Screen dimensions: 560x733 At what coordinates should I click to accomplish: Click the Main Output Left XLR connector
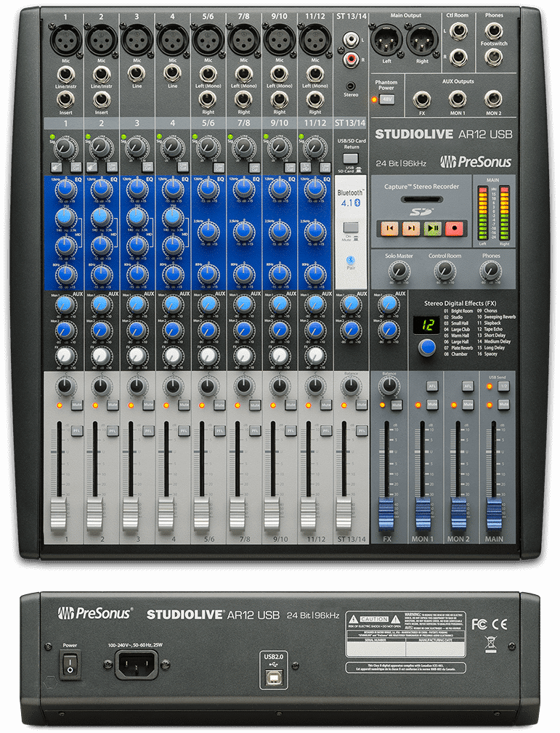coord(386,40)
